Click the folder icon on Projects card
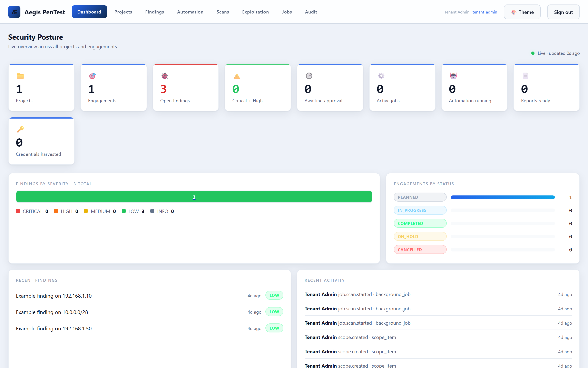Viewport: 588px width, 368px height. pyautogui.click(x=20, y=76)
